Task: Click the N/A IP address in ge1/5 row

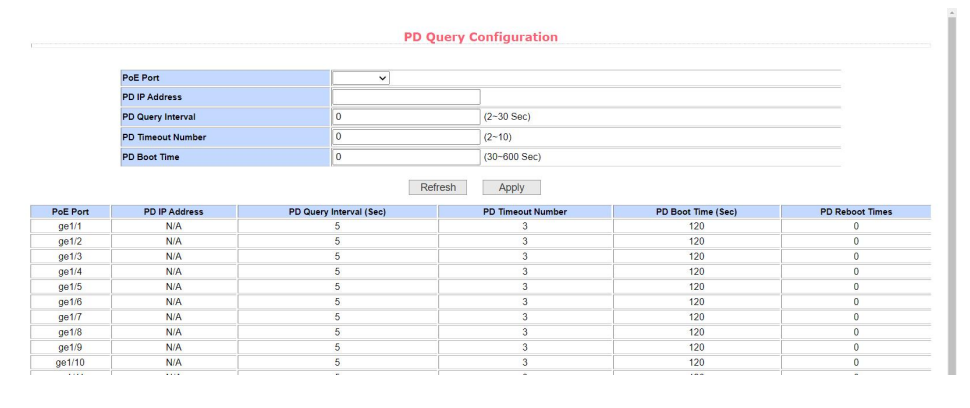Action: click(x=174, y=287)
